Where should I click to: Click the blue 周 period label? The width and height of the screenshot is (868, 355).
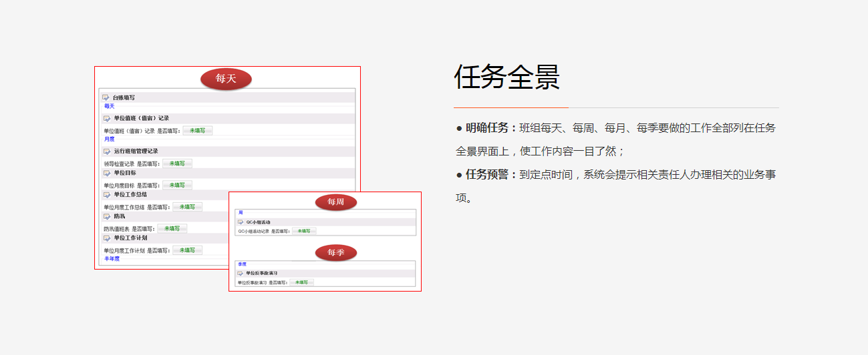(241, 213)
